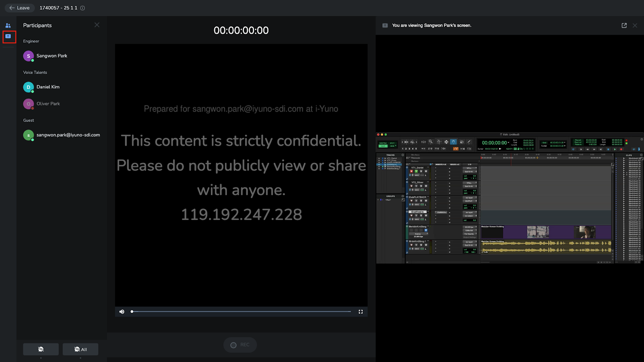Show session info next to 1740057 - 25 1 1
Image resolution: width=644 pixels, height=362 pixels.
[83, 8]
